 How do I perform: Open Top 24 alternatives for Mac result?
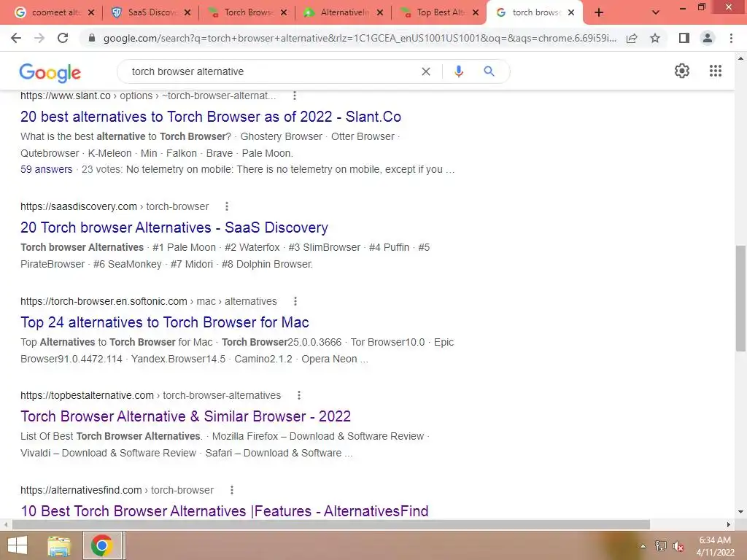pyautogui.click(x=165, y=322)
